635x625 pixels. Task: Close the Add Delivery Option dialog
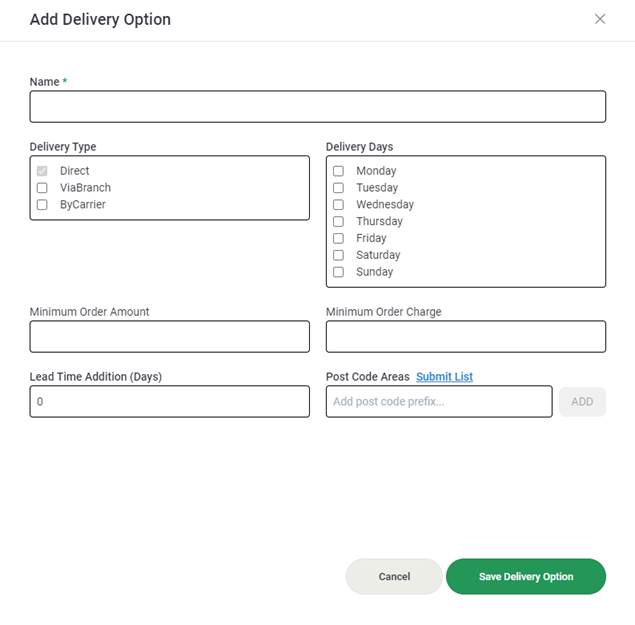pyautogui.click(x=600, y=19)
